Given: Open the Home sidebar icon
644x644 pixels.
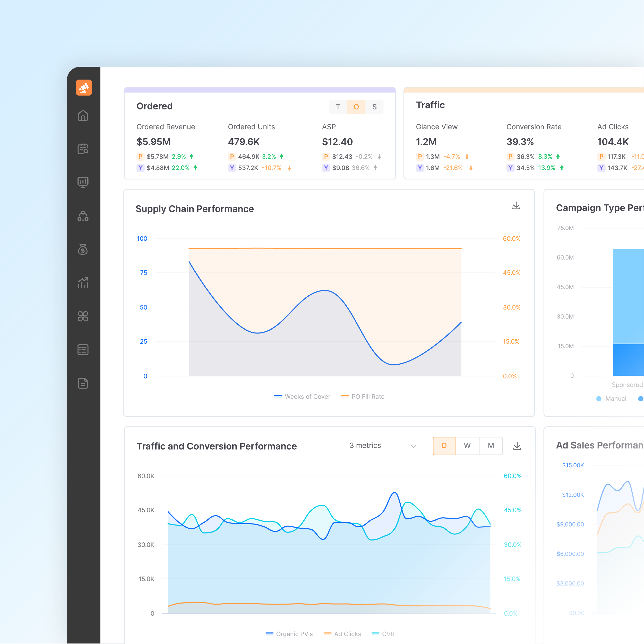Looking at the screenshot, I should point(83,116).
